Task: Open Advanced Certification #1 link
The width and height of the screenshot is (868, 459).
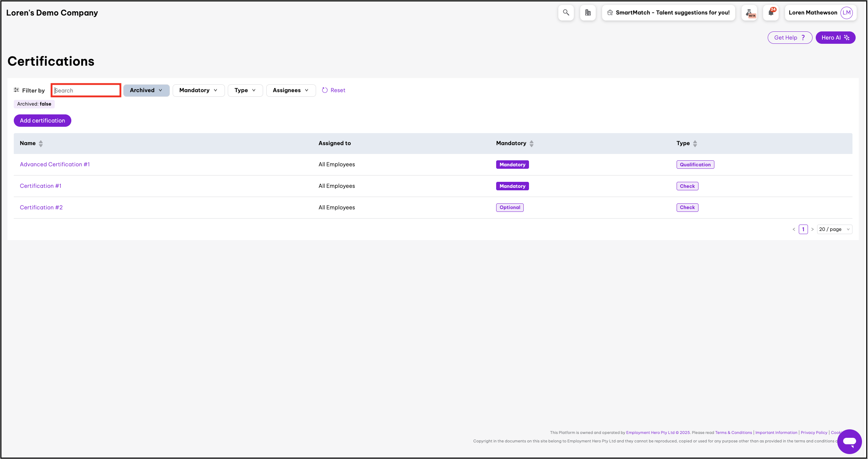Action: tap(55, 165)
